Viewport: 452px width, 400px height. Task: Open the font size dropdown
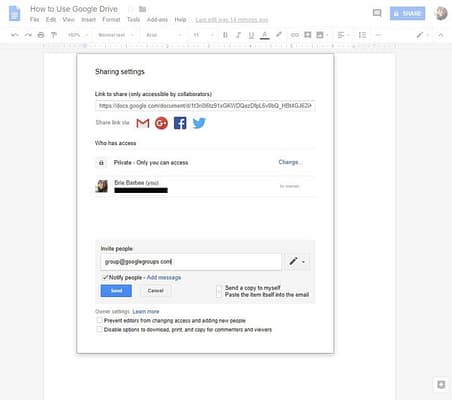click(x=203, y=35)
